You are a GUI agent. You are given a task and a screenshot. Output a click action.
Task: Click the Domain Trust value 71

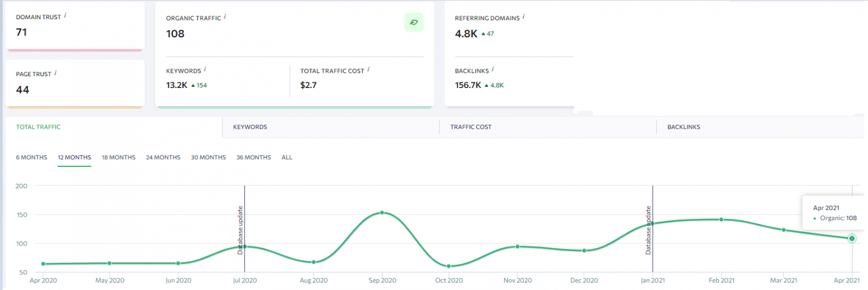(21, 32)
